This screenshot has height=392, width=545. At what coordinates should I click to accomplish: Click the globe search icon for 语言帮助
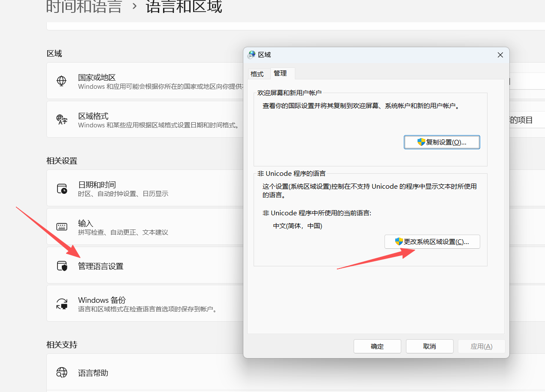pos(62,372)
